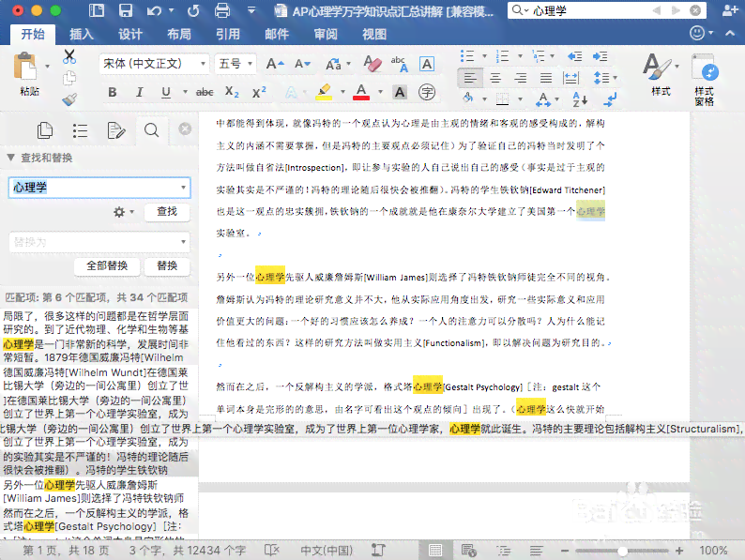Switch to outline view in status bar
Viewport: 745px width, 560px height.
point(504,551)
